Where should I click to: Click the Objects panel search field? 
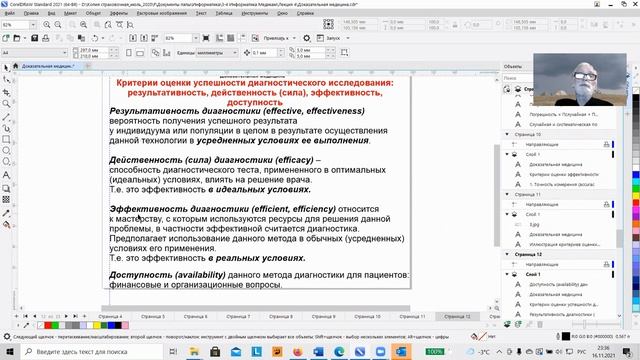518,78
